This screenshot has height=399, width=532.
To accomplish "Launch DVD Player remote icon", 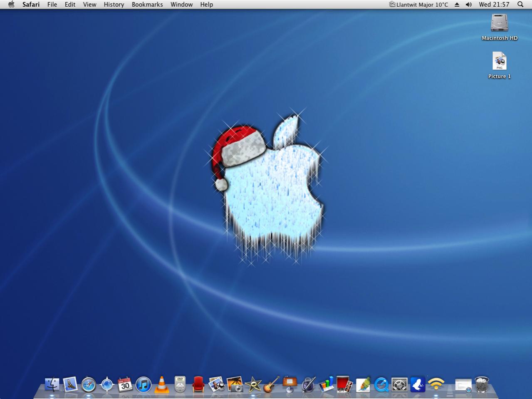I will click(180, 384).
